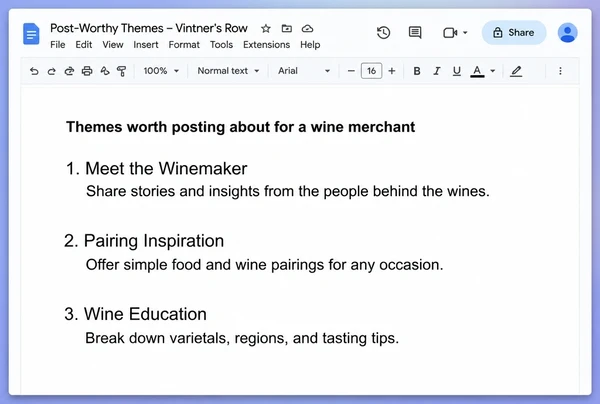Increase font size with plus button
Screen dimensions: 600x404
391,71
